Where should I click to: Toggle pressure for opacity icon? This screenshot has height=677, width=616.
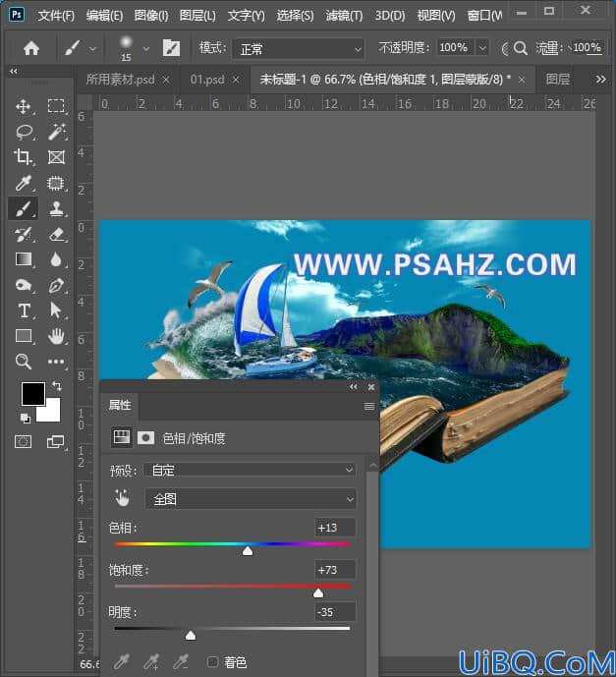point(505,48)
